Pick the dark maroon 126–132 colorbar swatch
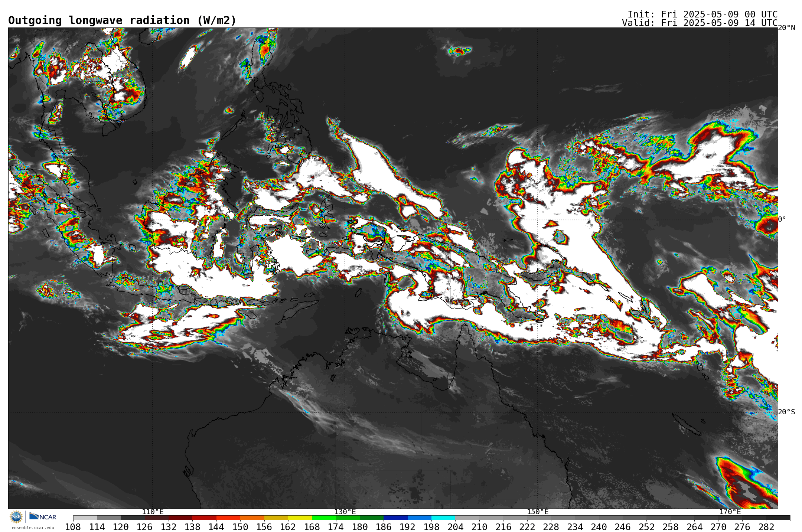 [x=157, y=518]
